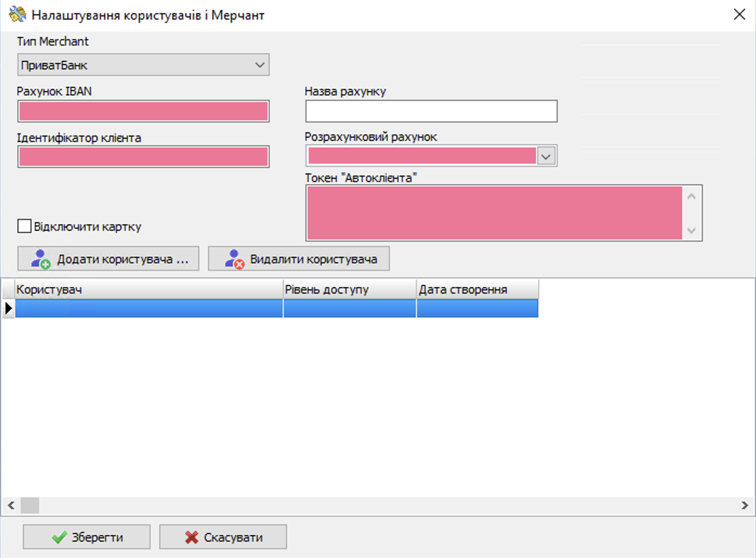Click the red X icon on Скасувати
Viewport: 756px width, 558px height.
point(191,537)
